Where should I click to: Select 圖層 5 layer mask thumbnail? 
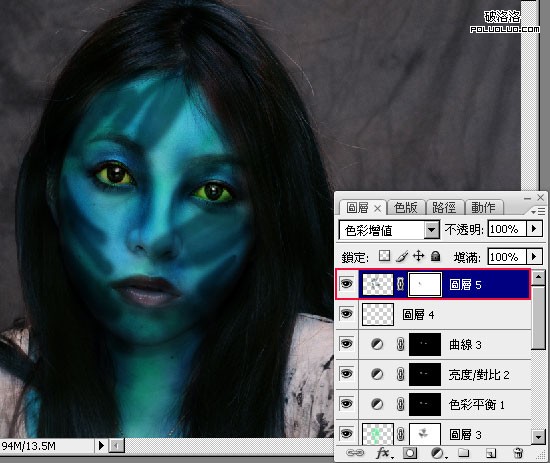[425, 284]
